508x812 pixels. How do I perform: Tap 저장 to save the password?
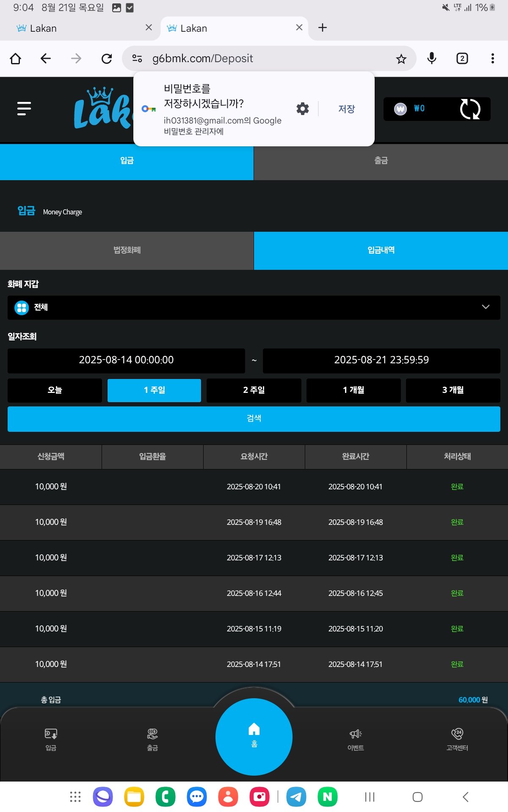346,109
